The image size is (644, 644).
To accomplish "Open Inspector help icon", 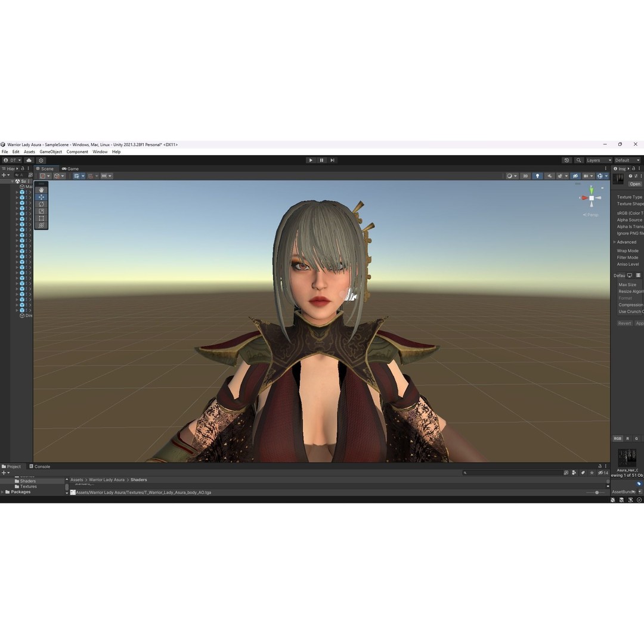I will coord(630,176).
